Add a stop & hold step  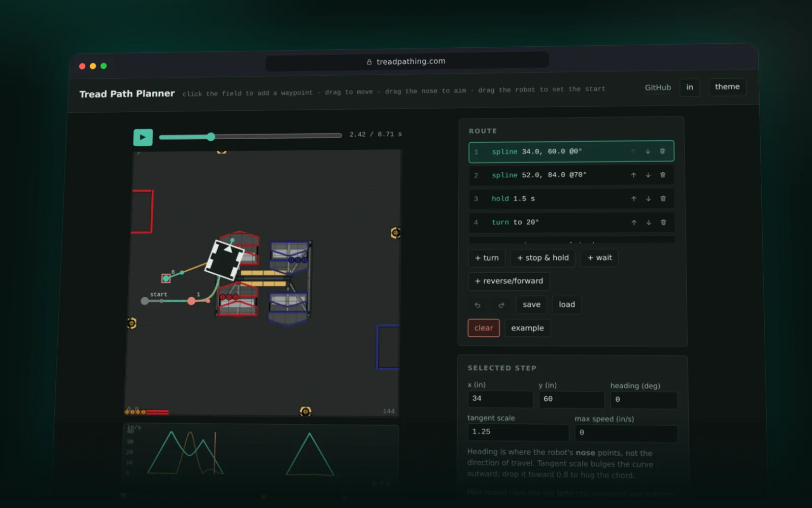pos(543,258)
